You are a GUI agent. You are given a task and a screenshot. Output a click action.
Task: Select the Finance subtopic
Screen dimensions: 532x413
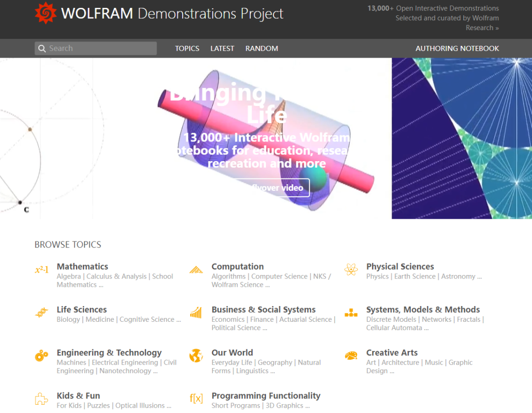click(262, 319)
